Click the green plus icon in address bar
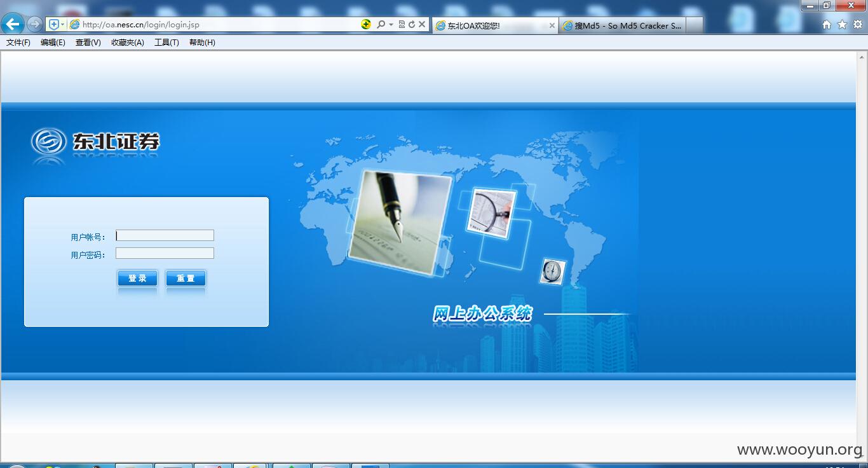Image resolution: width=868 pixels, height=468 pixels. pos(366,24)
